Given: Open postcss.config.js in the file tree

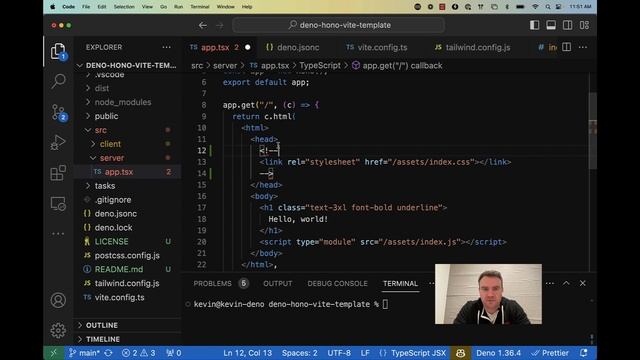Looking at the screenshot, I should [x=127, y=256].
